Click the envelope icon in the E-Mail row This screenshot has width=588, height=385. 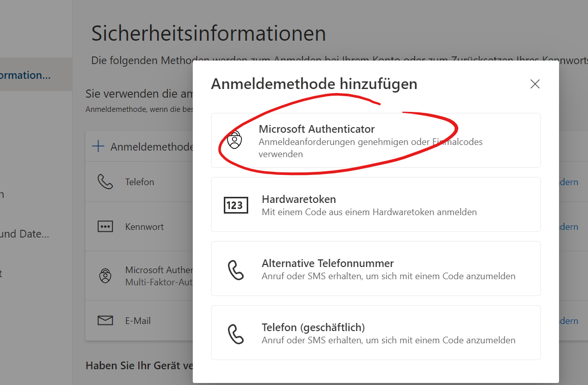point(105,321)
